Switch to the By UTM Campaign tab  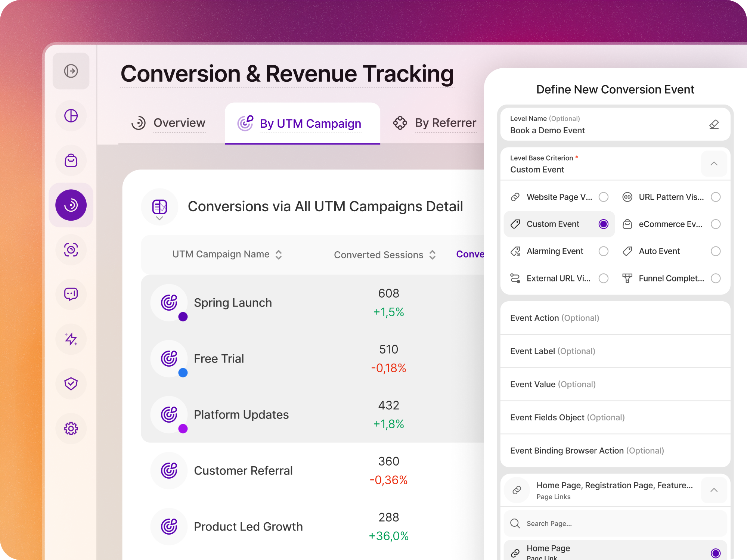(303, 124)
